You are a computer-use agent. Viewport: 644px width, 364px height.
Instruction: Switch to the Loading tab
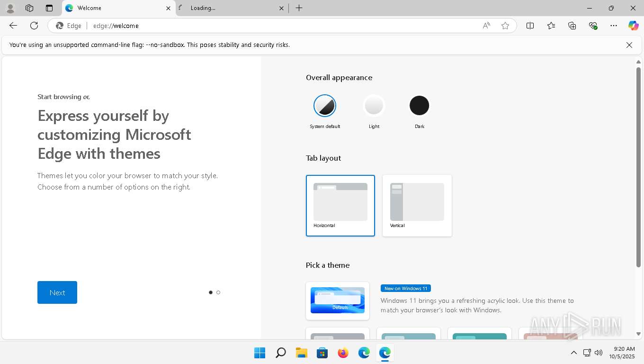(232, 8)
